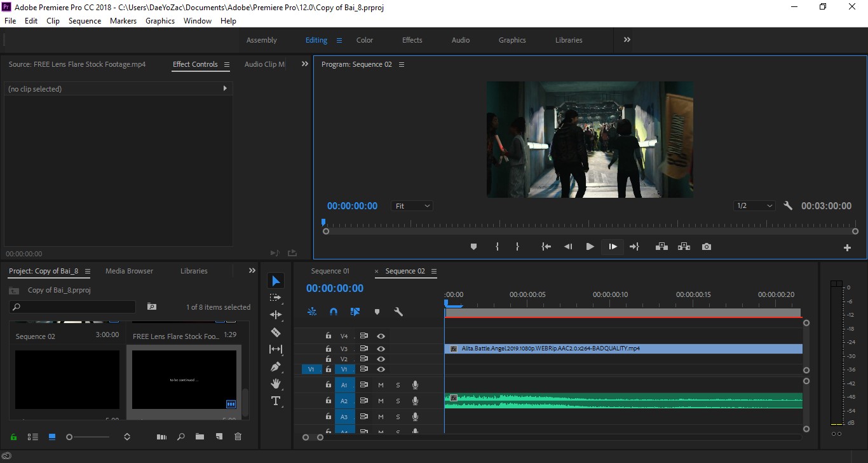
Task: Select the Pen tool
Action: 276,366
